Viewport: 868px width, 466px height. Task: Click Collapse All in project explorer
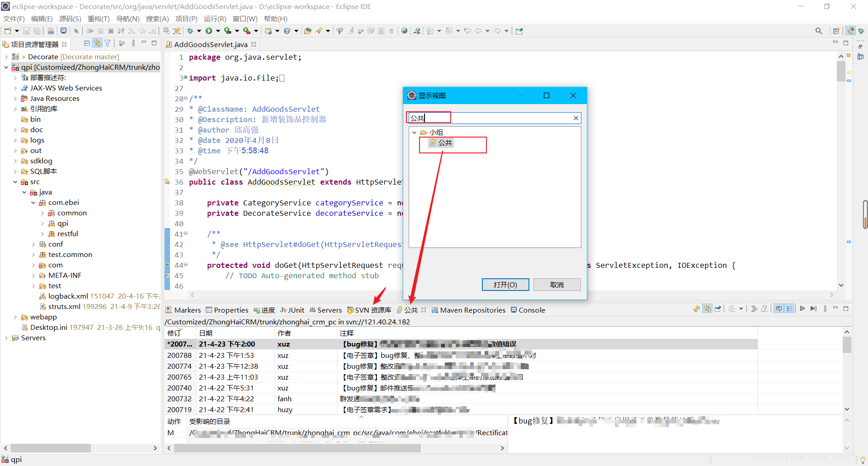pyautogui.click(x=87, y=43)
